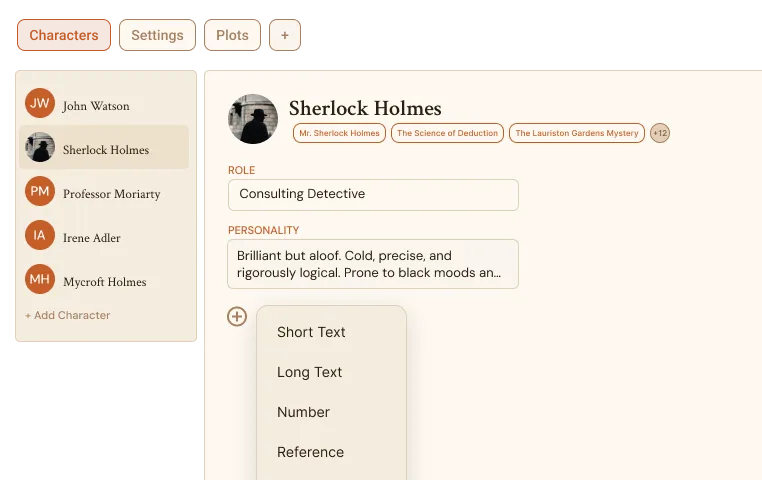Select Professor Moriarty character

[x=104, y=191]
